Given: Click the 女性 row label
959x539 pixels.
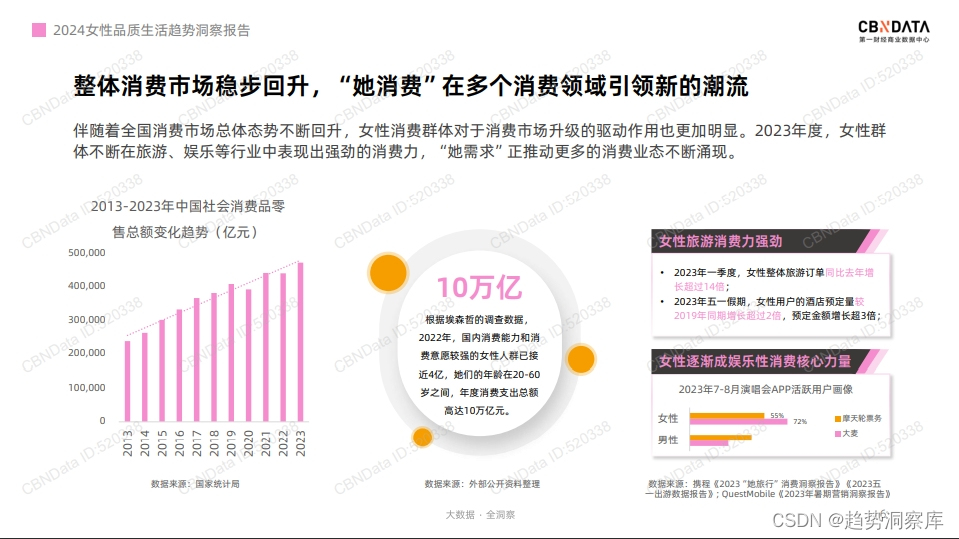Looking at the screenshot, I should point(668,418).
